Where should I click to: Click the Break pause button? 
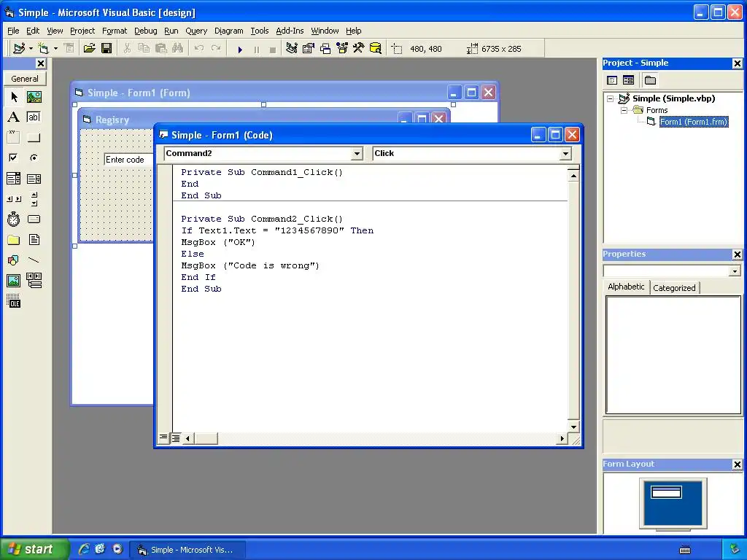pyautogui.click(x=256, y=49)
